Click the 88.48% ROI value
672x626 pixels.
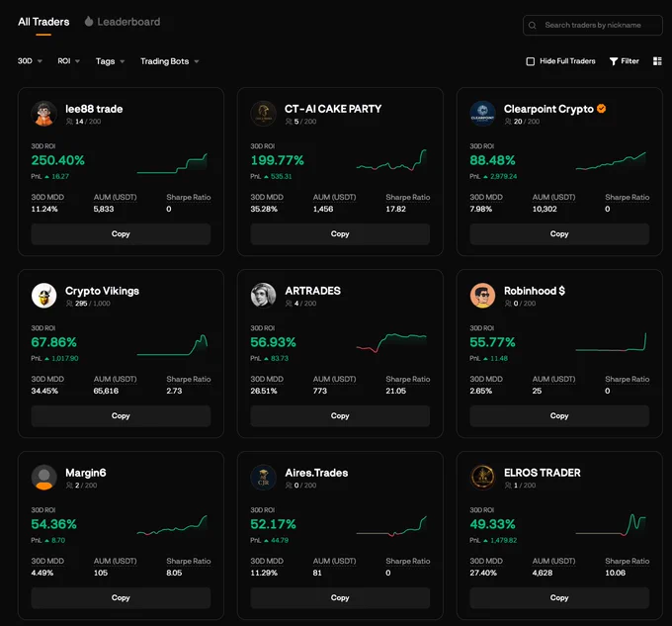tap(492, 160)
